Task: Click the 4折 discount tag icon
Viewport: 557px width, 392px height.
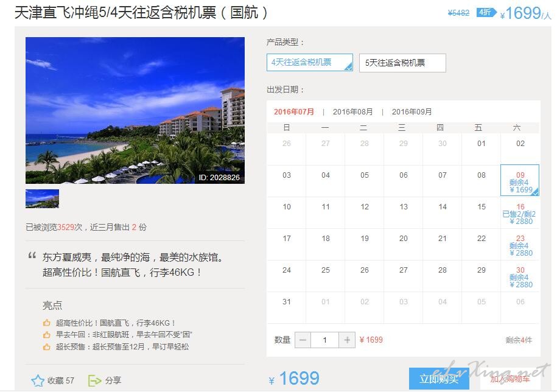Action: point(486,13)
